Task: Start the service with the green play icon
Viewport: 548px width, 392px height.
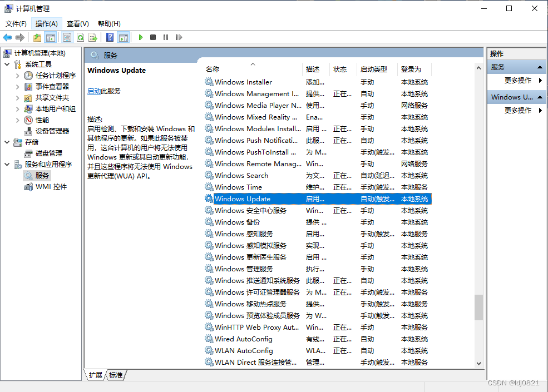Action: tap(141, 37)
